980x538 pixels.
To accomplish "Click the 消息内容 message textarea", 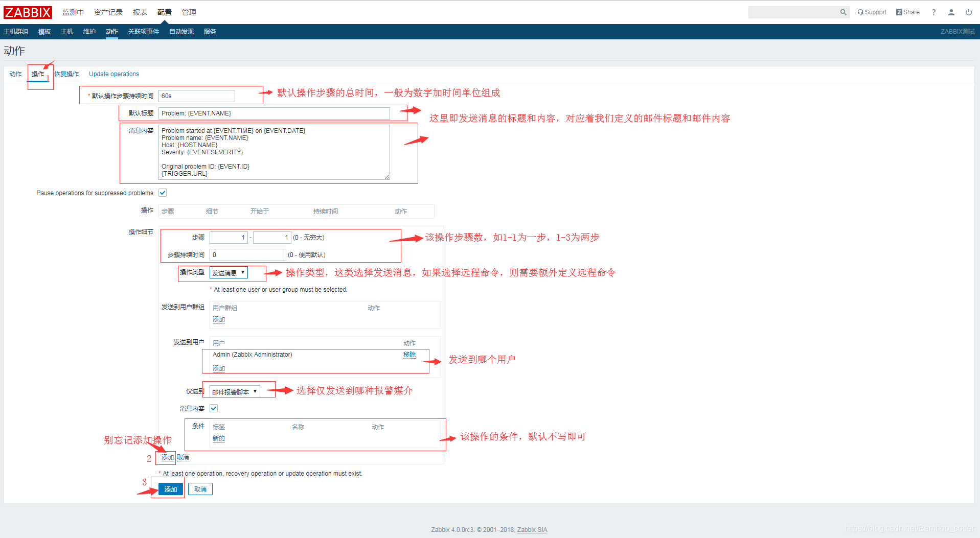I will (274, 152).
